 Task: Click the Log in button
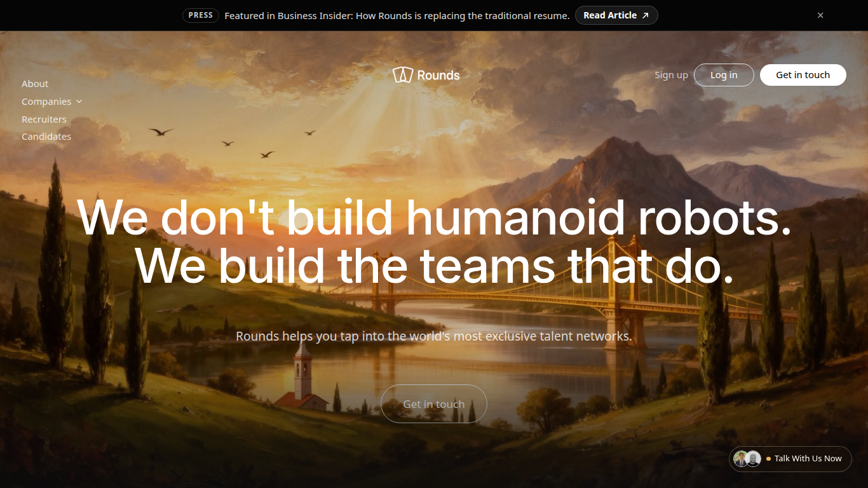tap(724, 75)
